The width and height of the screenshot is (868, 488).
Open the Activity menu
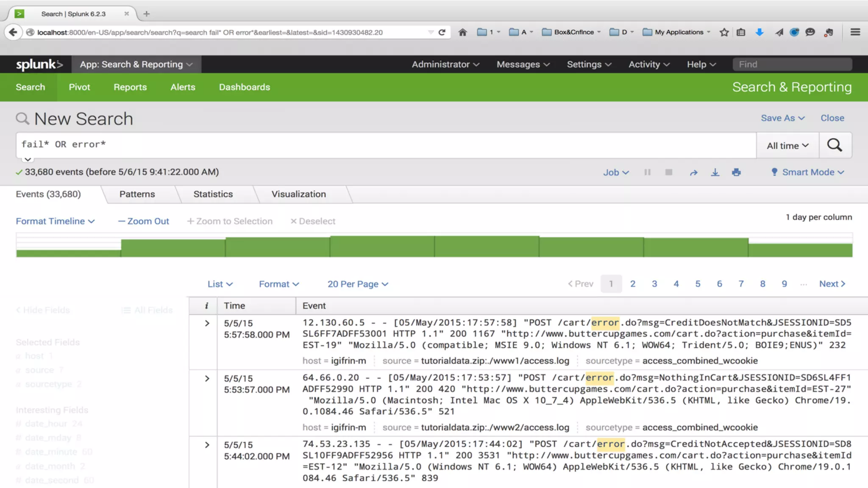(649, 64)
